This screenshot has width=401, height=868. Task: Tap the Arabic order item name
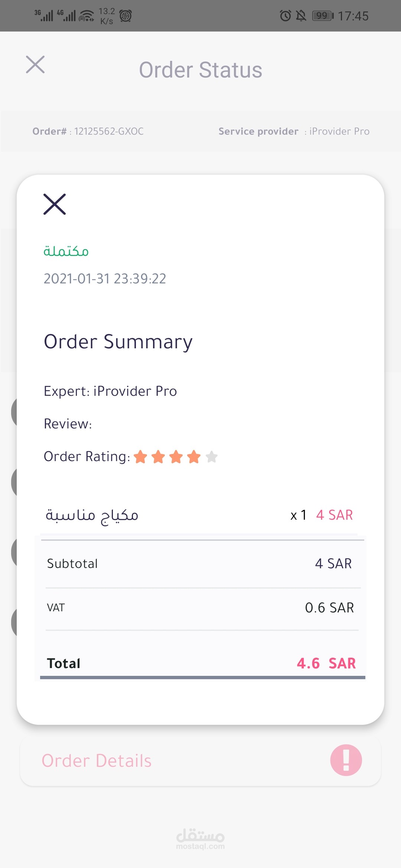tap(92, 515)
